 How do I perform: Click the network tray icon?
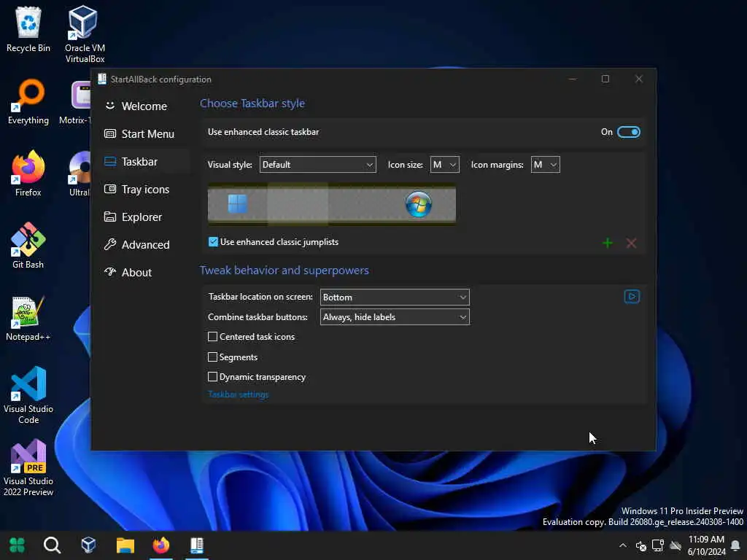[x=658, y=545]
